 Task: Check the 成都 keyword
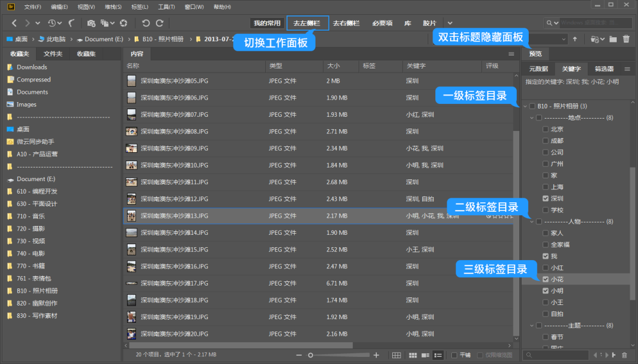546,140
